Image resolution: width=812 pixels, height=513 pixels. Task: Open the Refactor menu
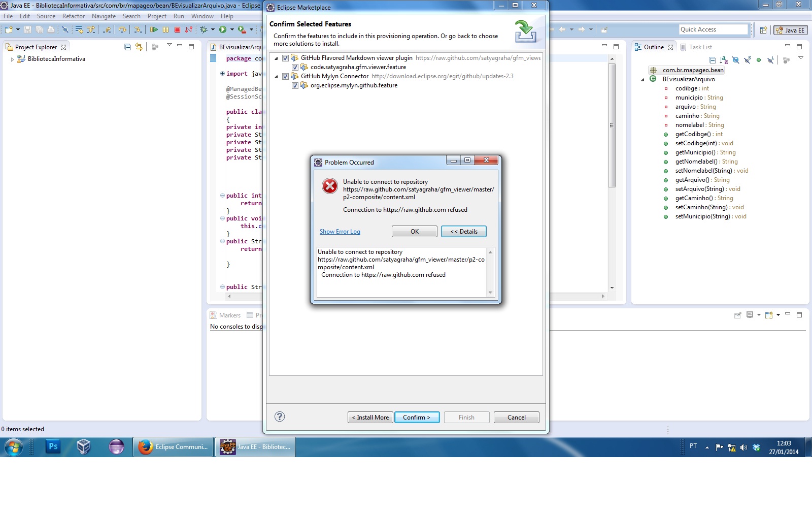pos(74,16)
